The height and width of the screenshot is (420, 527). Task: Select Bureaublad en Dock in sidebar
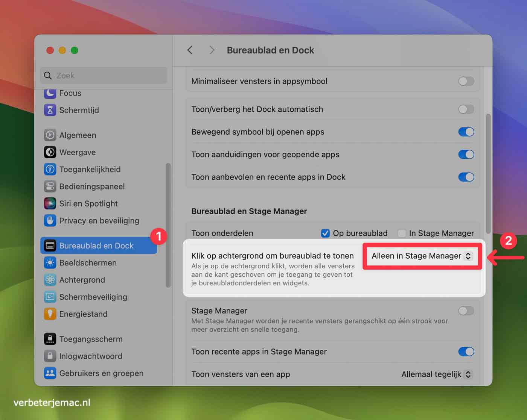pyautogui.click(x=96, y=246)
